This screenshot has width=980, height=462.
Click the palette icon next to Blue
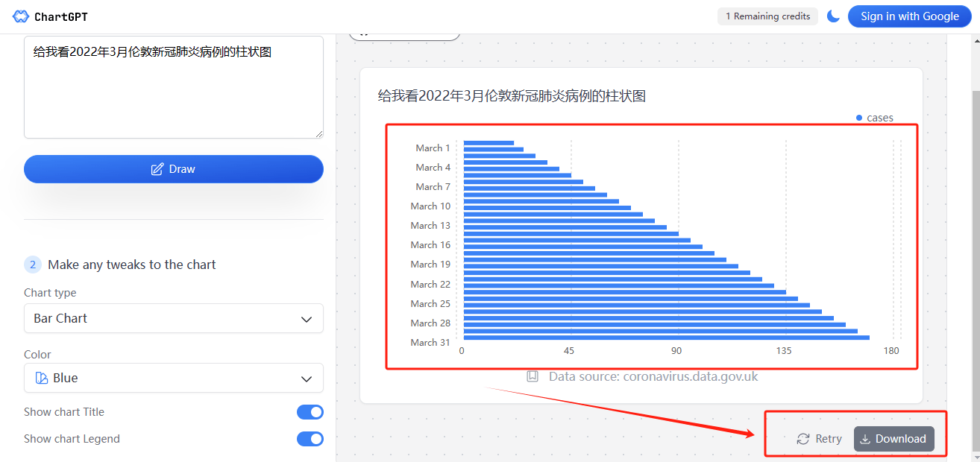(x=42, y=379)
